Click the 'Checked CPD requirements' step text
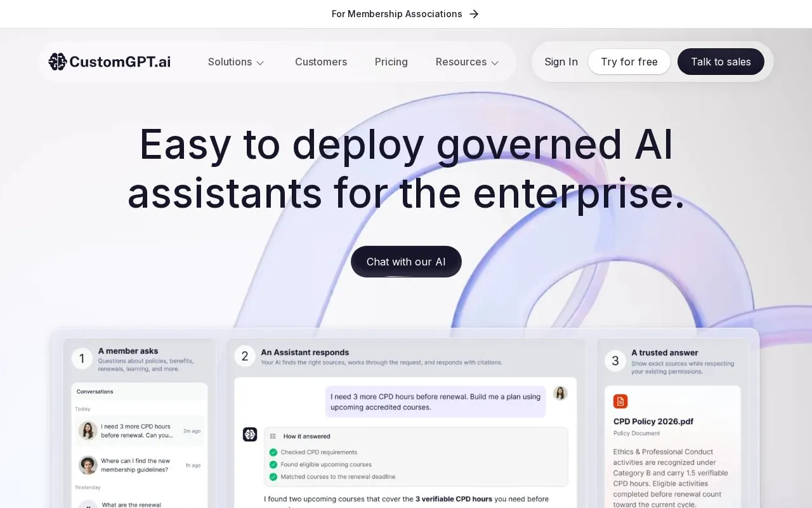This screenshot has height=508, width=812. (319, 452)
